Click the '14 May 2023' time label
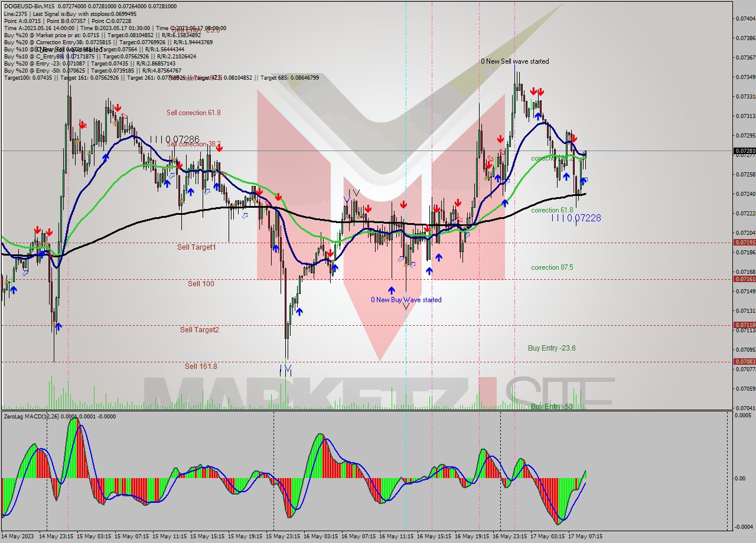 click(17, 537)
